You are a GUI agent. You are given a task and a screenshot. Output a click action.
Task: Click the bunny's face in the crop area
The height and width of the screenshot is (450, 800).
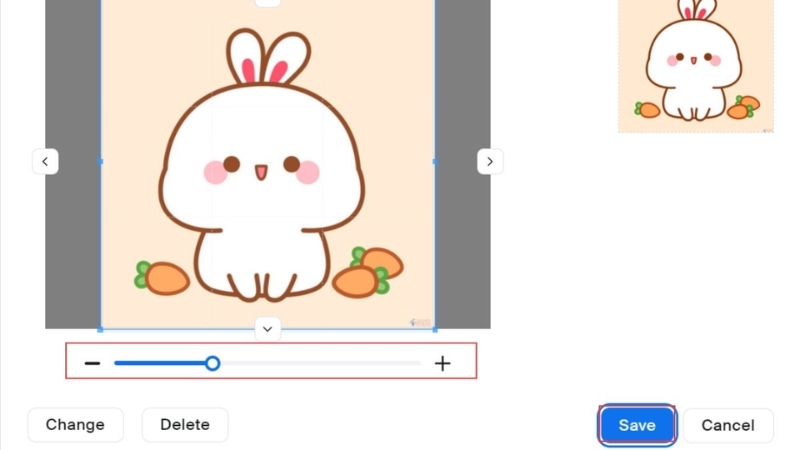click(261, 168)
